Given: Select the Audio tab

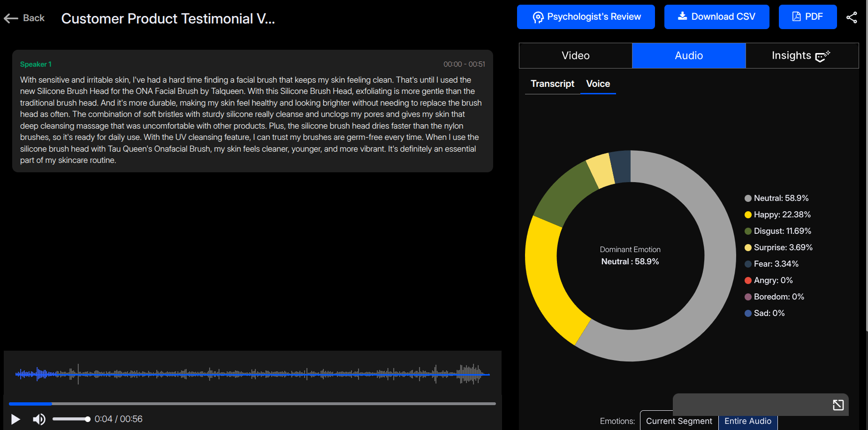Looking at the screenshot, I should point(688,56).
